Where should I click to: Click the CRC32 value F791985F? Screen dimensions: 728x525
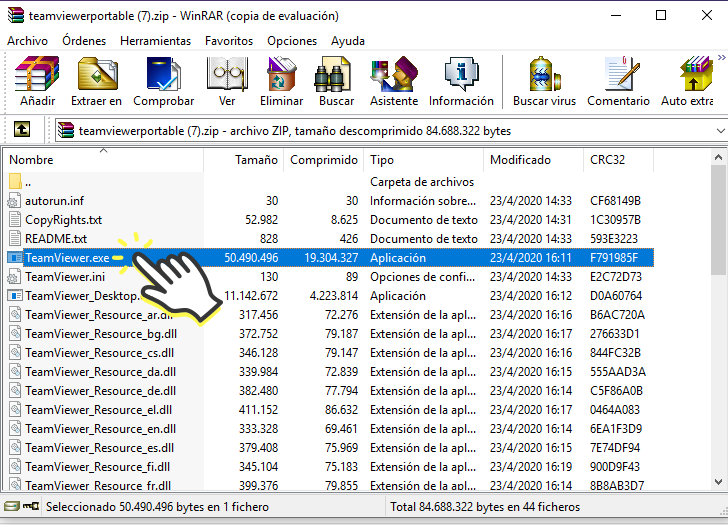[614, 258]
